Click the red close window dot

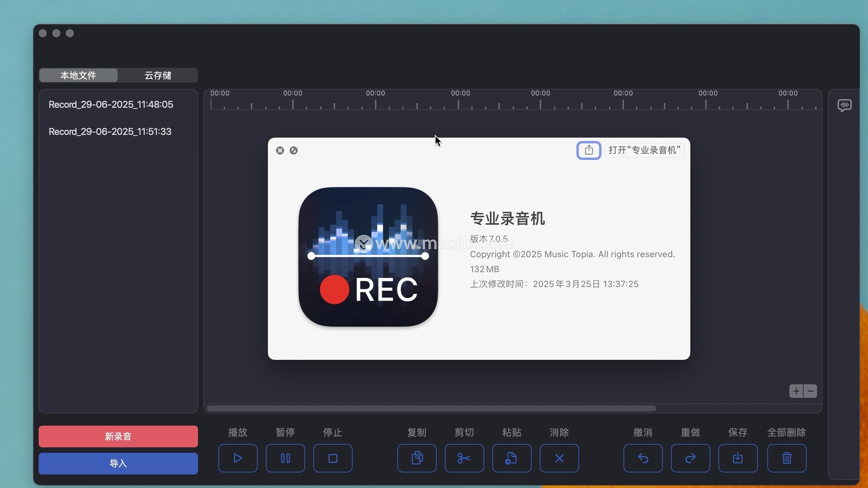pyautogui.click(x=43, y=33)
